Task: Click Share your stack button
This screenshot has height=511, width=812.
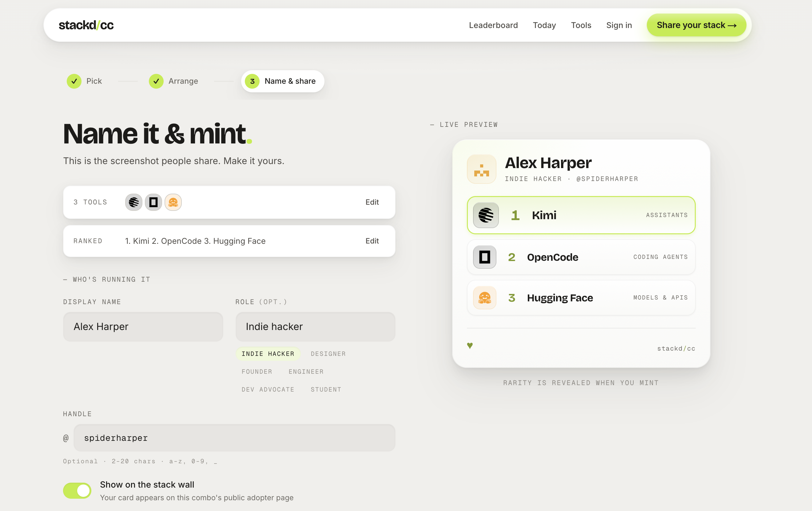Action: [696, 25]
